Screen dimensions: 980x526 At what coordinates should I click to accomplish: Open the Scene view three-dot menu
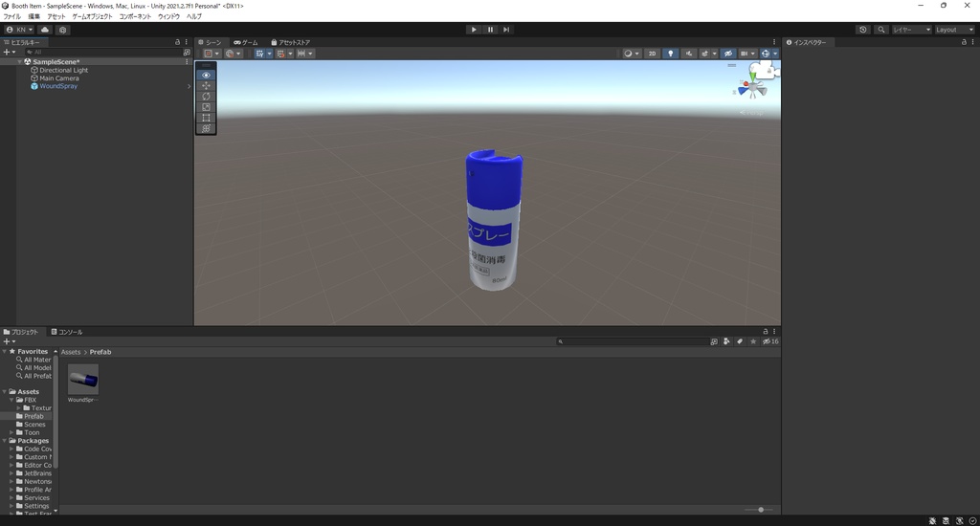point(773,42)
